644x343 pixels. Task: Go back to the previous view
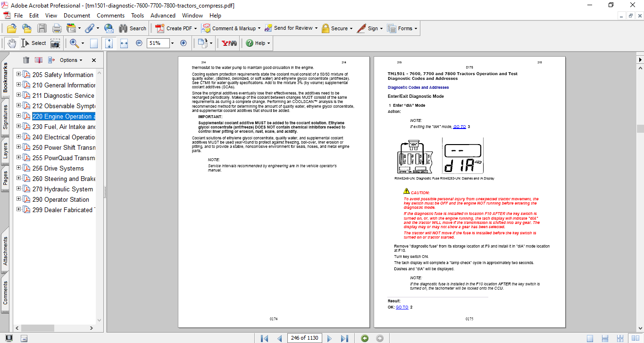[364, 338]
